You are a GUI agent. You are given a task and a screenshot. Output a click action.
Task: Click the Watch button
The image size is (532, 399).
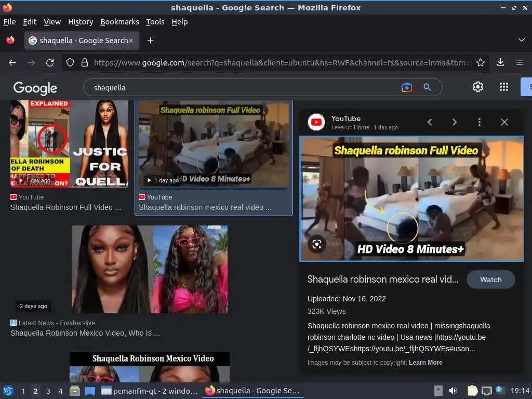click(490, 280)
